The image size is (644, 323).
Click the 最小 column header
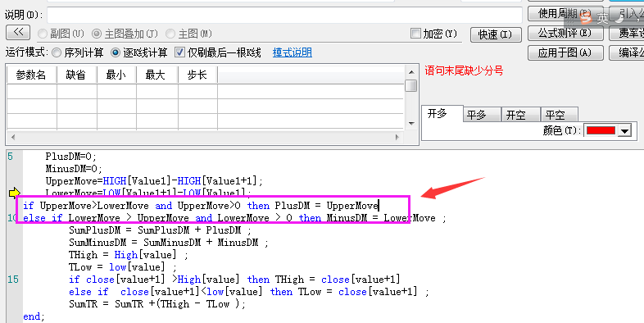click(x=116, y=75)
